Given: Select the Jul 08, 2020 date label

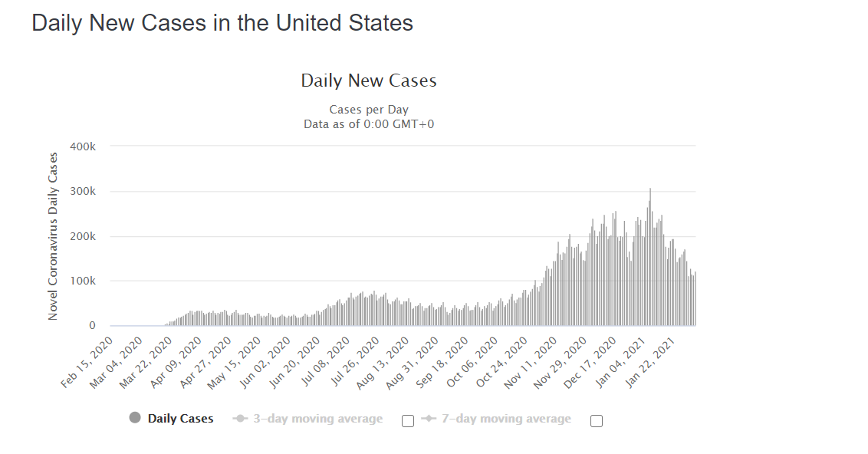Looking at the screenshot, I should [324, 361].
